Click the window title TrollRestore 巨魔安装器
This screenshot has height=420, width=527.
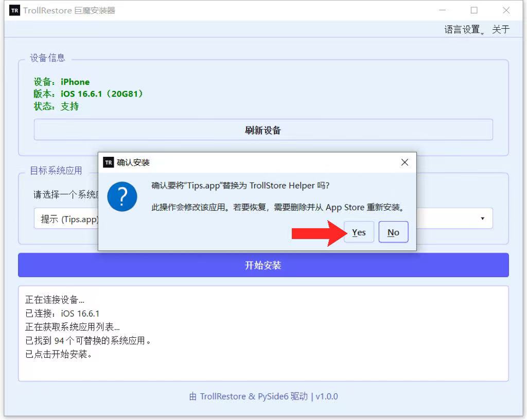click(69, 10)
